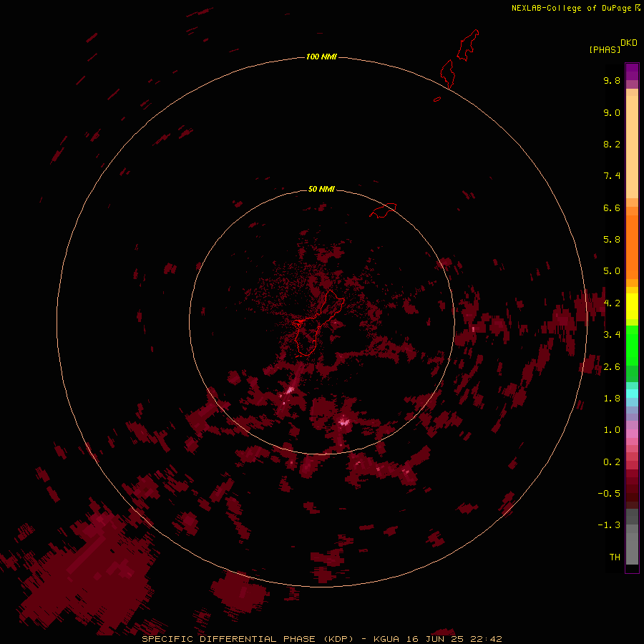Screen dimensions: 644x644
Task: Click the 7.4 colorbar value label
Action: (x=612, y=176)
